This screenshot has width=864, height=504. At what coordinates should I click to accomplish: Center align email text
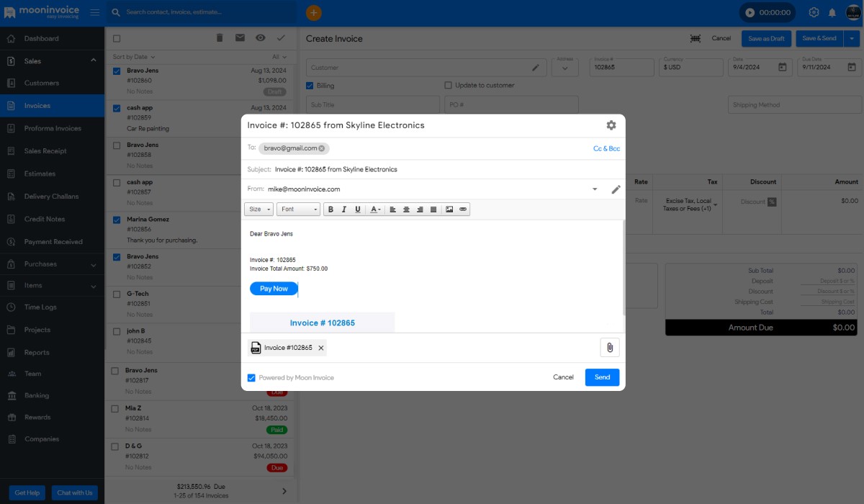406,210
